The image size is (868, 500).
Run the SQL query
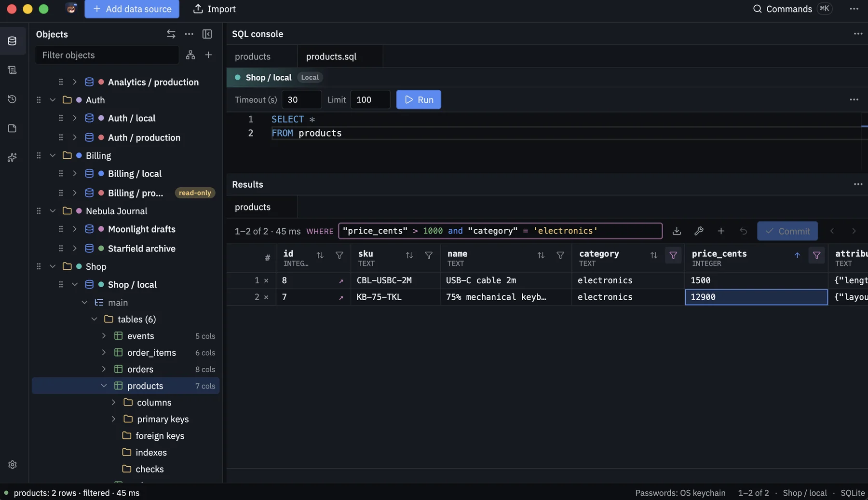click(419, 99)
